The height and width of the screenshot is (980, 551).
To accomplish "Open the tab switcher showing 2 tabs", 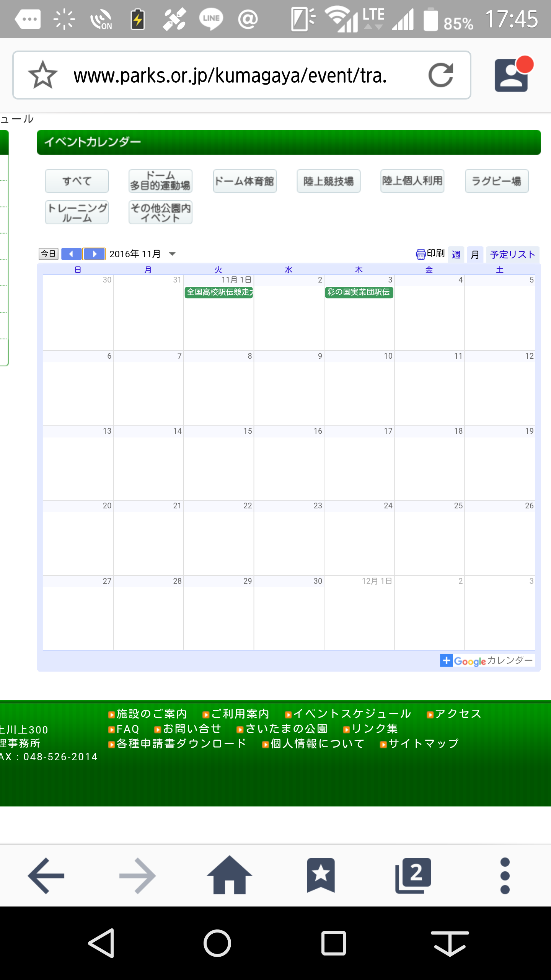I will point(413,875).
